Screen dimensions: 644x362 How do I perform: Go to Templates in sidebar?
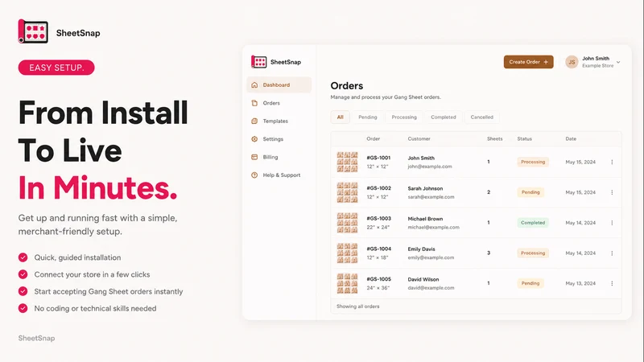(x=275, y=121)
